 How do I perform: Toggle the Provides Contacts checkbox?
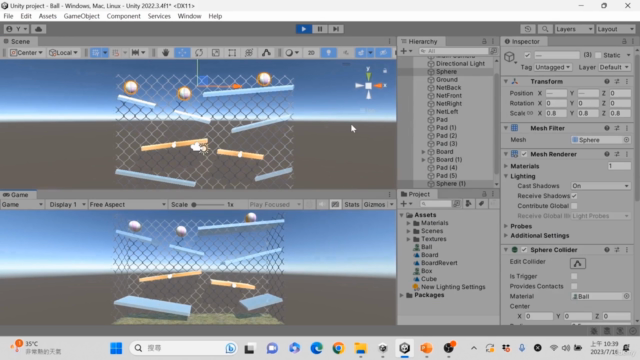(x=574, y=286)
